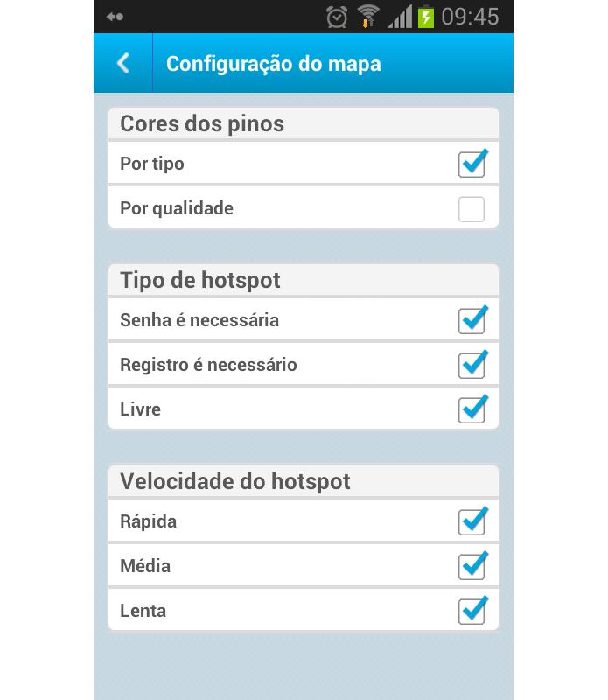
Task: Uncheck the Por tipo checkbox
Action: 472,164
